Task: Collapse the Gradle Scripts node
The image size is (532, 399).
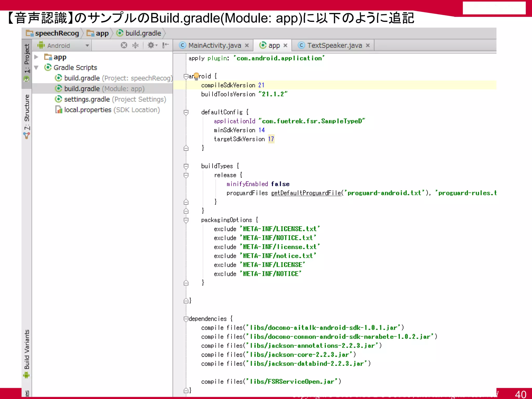Action: [36, 68]
